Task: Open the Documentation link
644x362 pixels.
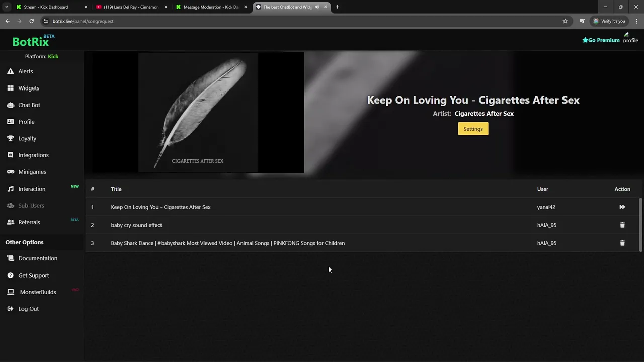Action: 38,258
